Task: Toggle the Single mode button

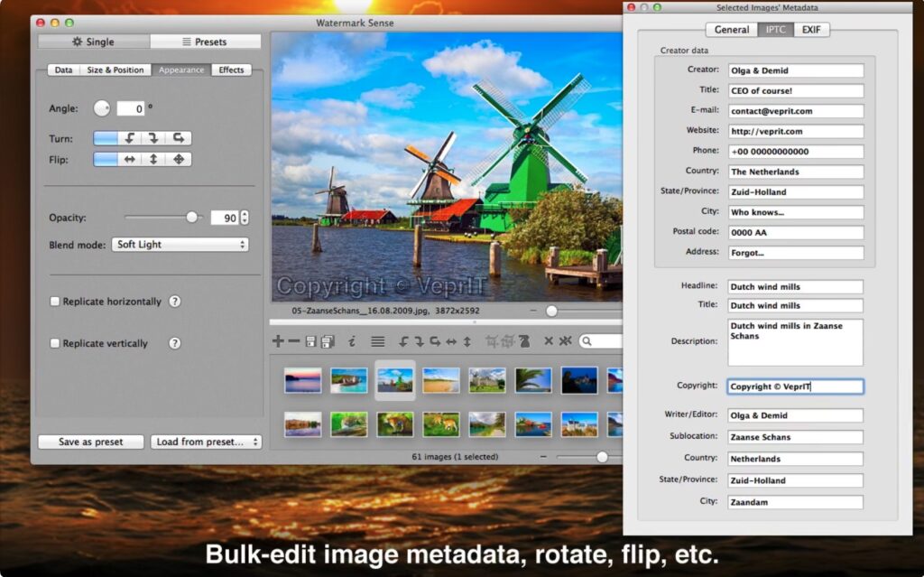Action: point(94,41)
